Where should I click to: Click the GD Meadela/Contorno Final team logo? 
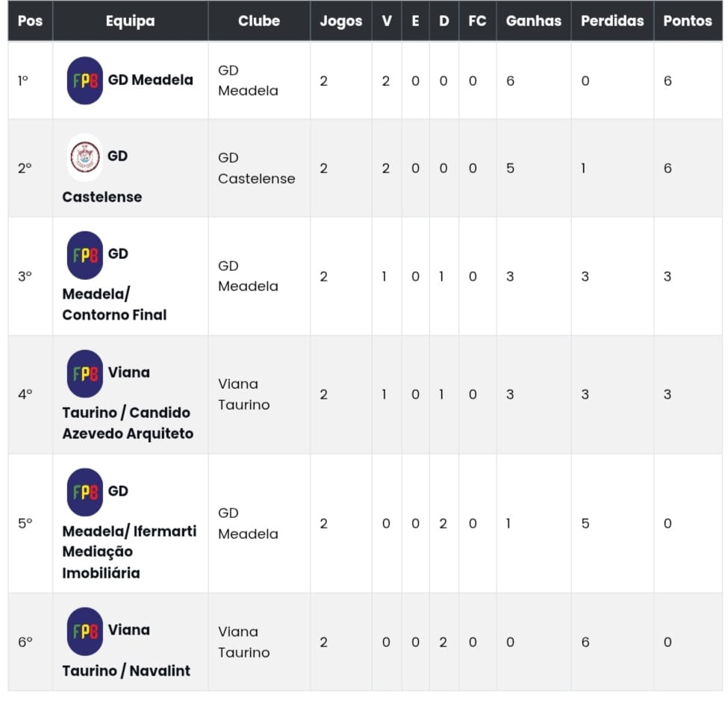[84, 254]
